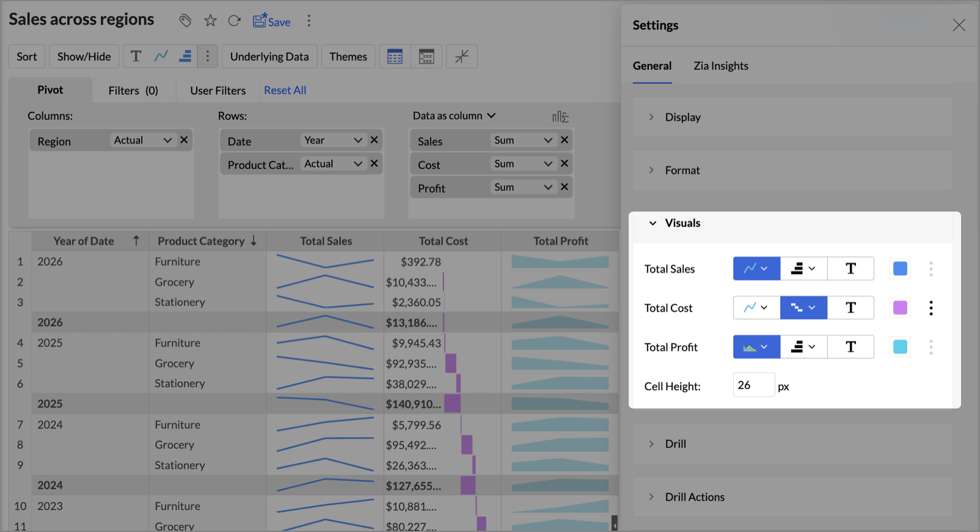Click the collapse arrows icon in toolbar
Viewport: 980px width, 532px height.
pyautogui.click(x=462, y=56)
